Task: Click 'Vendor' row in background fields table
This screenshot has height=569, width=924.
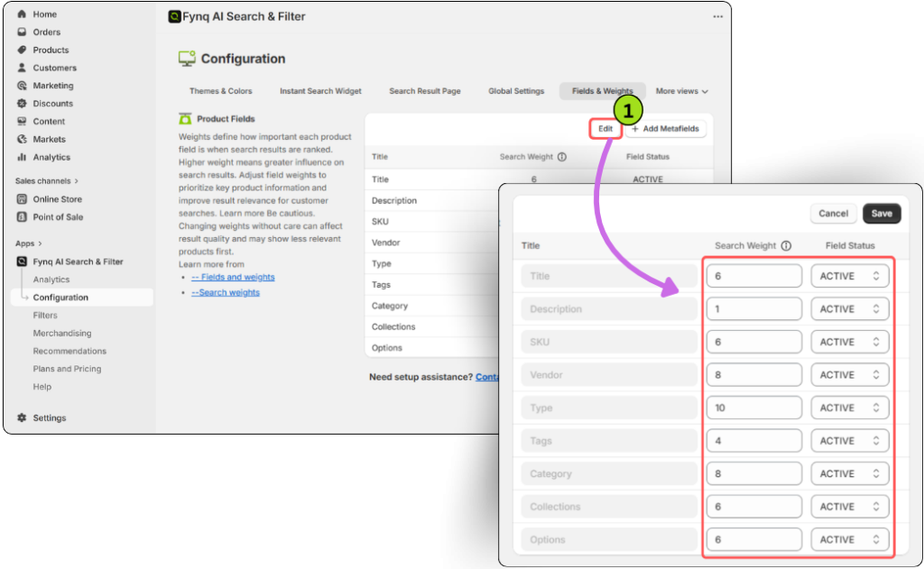Action: point(432,243)
